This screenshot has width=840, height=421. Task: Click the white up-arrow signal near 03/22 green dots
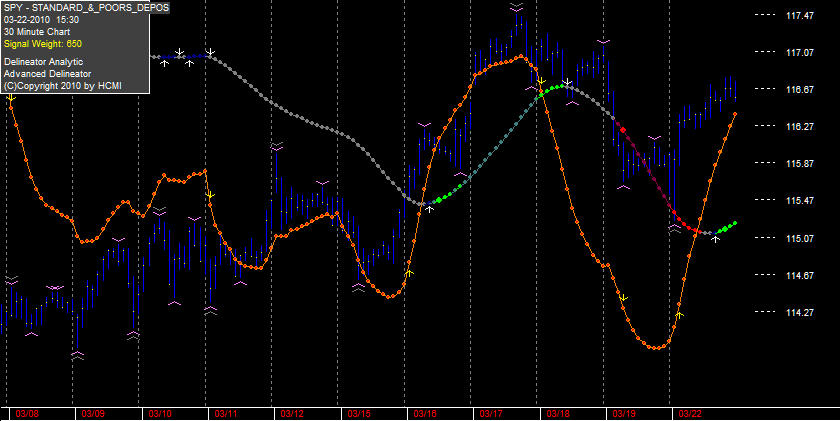coord(715,239)
